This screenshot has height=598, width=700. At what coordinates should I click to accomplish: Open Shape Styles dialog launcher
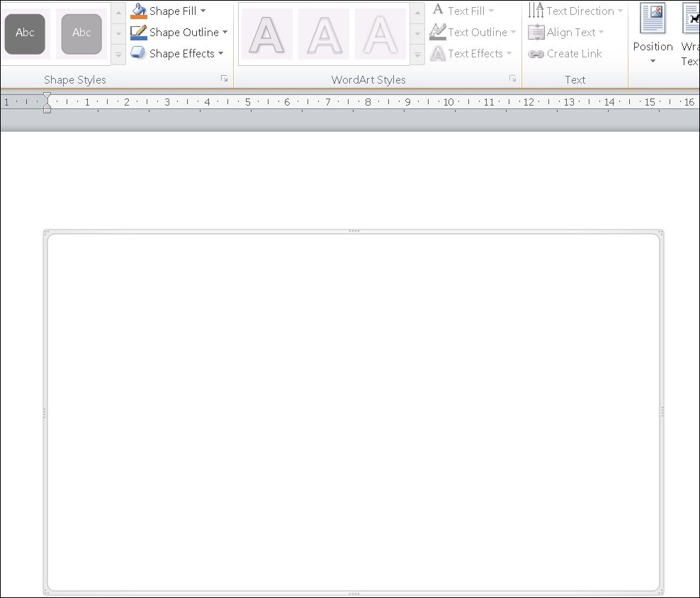click(x=224, y=79)
